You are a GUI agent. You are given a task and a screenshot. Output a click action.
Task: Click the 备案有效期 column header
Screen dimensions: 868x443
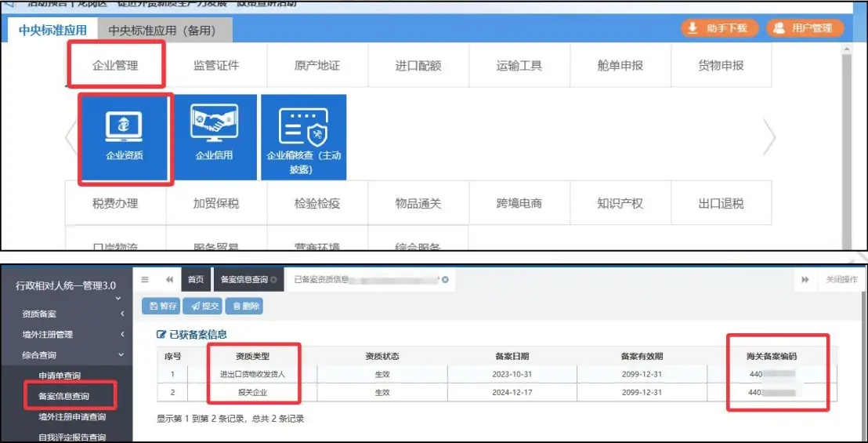[642, 356]
